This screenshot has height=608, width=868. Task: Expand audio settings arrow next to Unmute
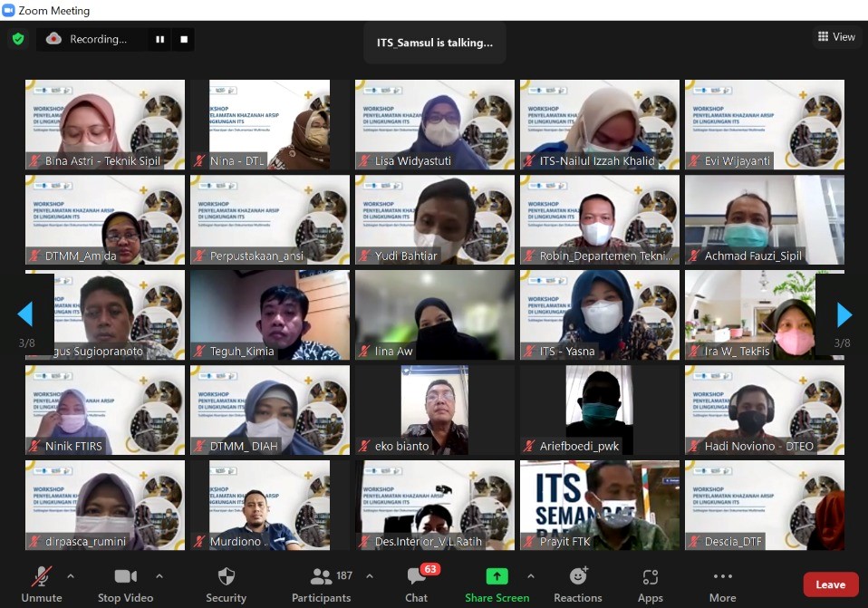(x=71, y=575)
